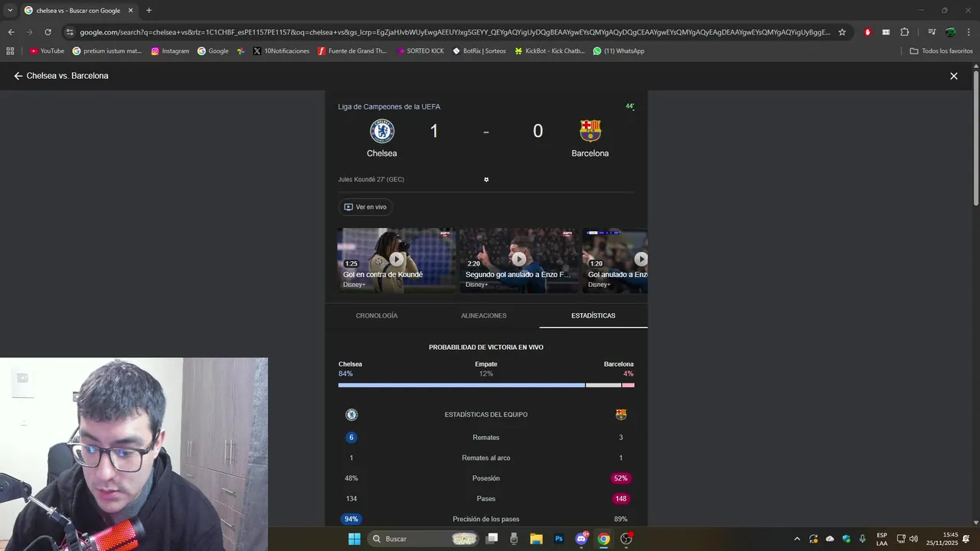Close the chelsea vs tab
This screenshot has height=551, width=980.
point(130,11)
